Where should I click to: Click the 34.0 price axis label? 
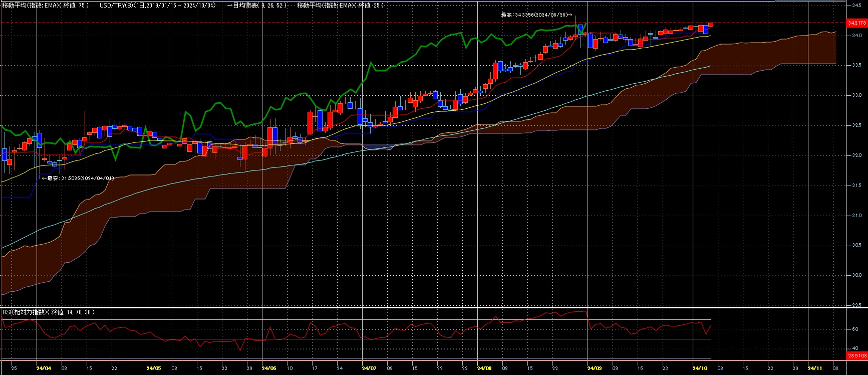tap(856, 36)
